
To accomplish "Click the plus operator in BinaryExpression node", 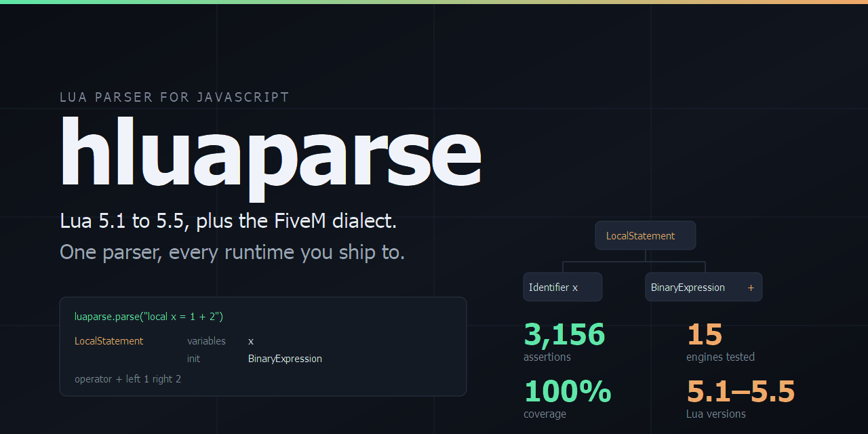I will (751, 288).
